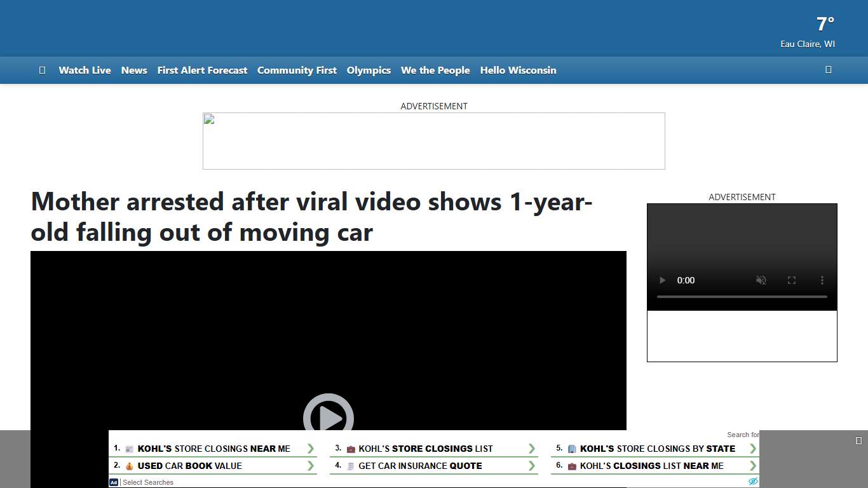Viewport: 868px width, 488px height.
Task: Click the Ad badge beside Select Searches
Action: (114, 482)
